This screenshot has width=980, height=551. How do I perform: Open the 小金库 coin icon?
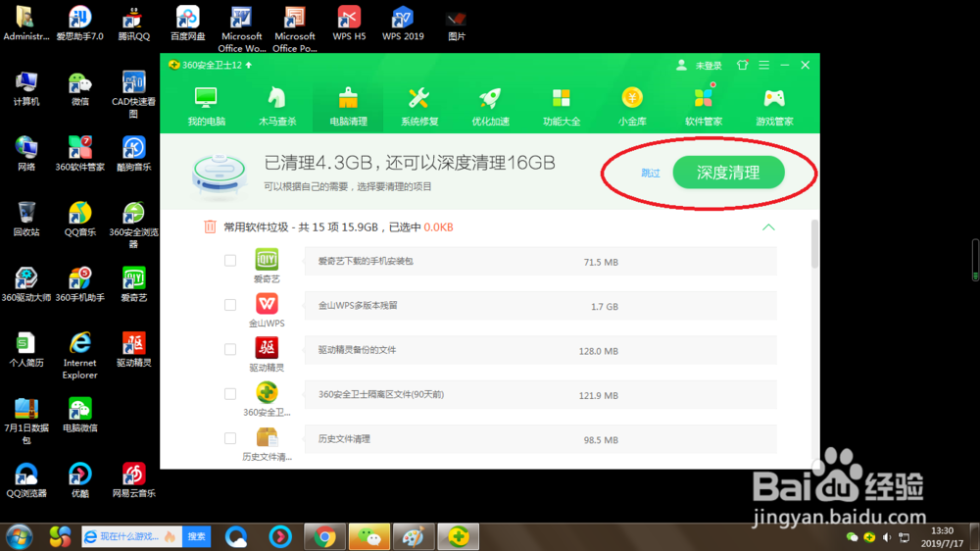pyautogui.click(x=632, y=98)
